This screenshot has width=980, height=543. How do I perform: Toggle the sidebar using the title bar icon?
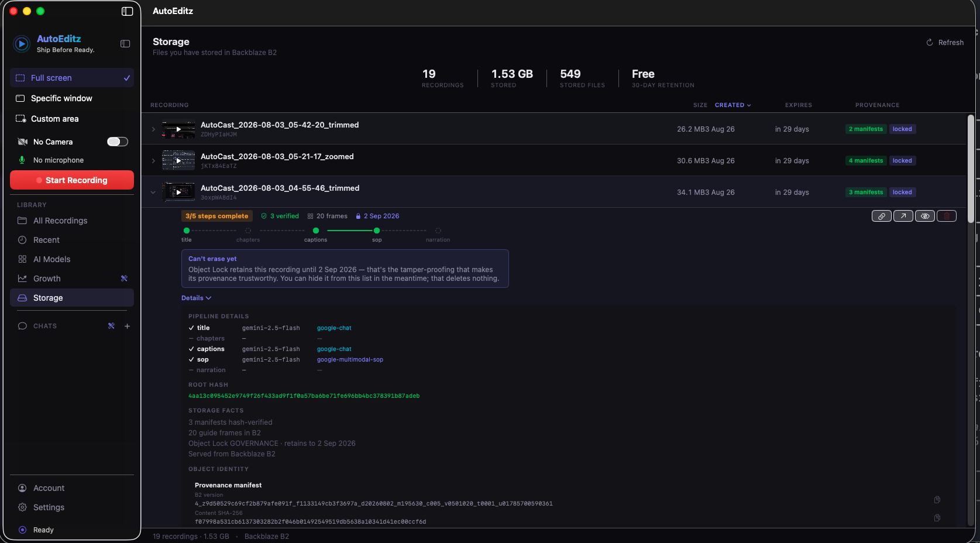(x=127, y=11)
